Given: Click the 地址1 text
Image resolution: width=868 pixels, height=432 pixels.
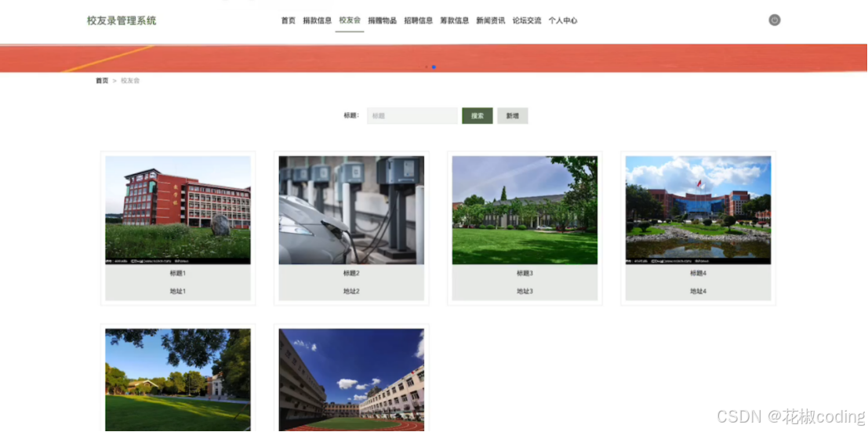Looking at the screenshot, I should pos(178,291).
